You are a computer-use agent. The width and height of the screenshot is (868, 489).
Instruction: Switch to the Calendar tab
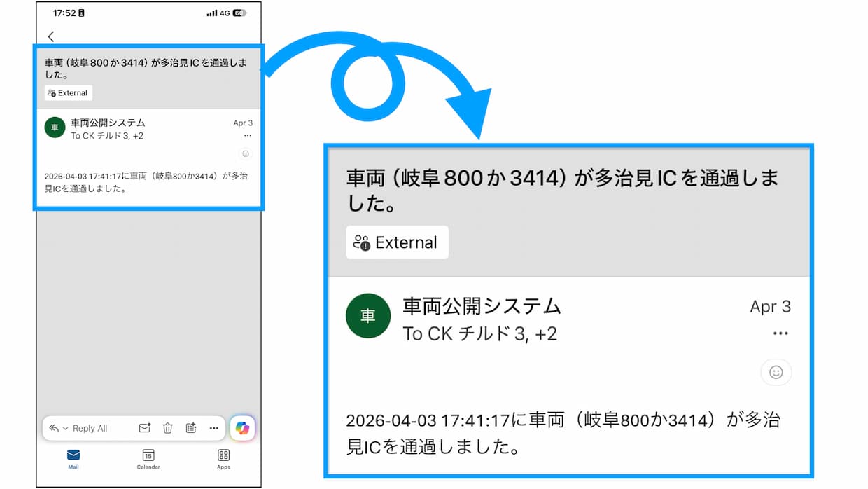tap(148, 459)
